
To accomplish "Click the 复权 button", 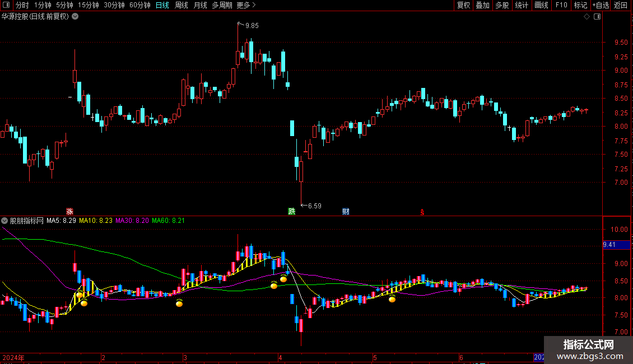I will tap(463, 5).
